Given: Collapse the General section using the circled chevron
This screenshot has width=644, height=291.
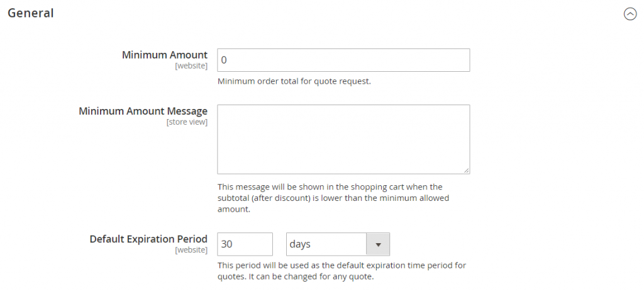Looking at the screenshot, I should click(630, 14).
